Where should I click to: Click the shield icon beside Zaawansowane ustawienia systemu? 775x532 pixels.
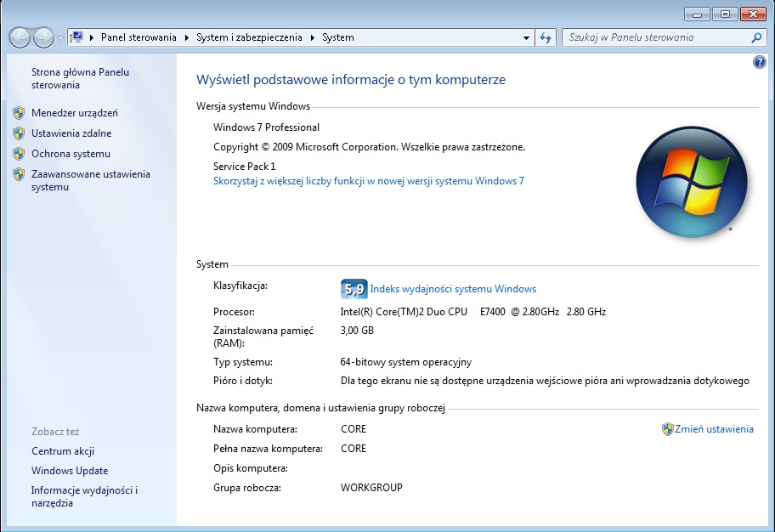pos(19,174)
